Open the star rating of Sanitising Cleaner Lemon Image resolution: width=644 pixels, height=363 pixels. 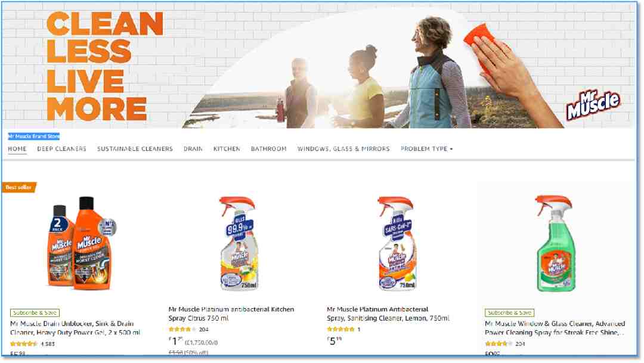point(340,330)
